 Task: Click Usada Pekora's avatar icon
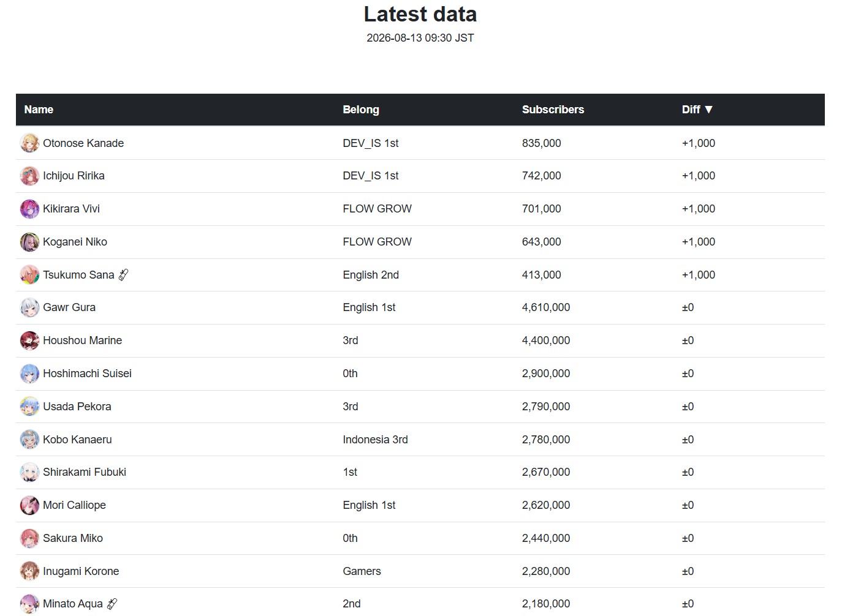coord(29,407)
